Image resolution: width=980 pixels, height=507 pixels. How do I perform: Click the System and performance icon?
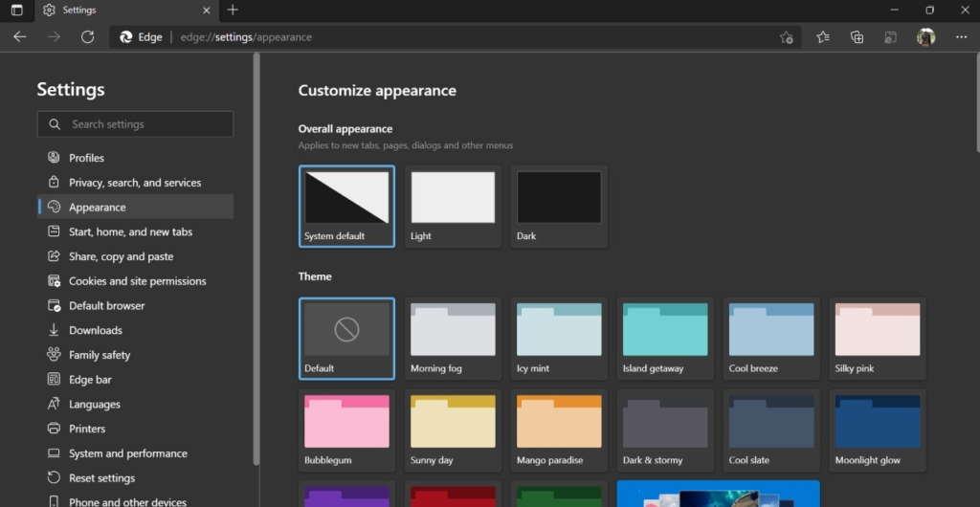pos(54,453)
